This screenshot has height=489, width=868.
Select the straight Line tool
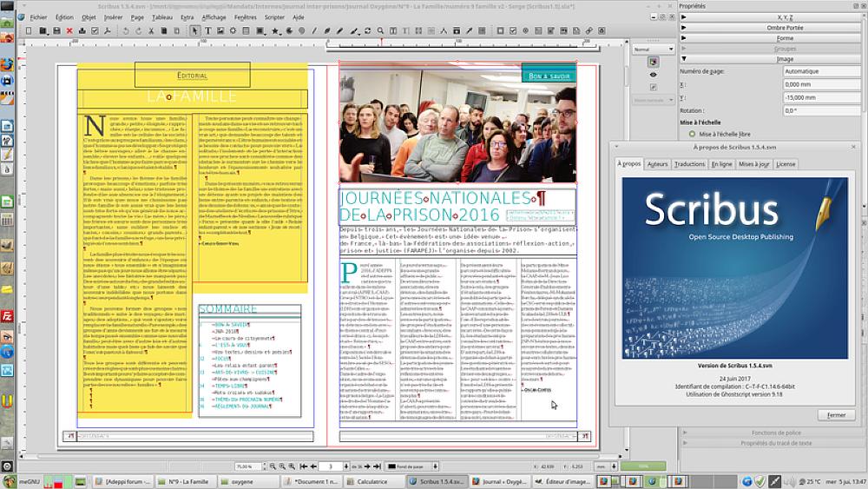pyautogui.click(x=314, y=31)
